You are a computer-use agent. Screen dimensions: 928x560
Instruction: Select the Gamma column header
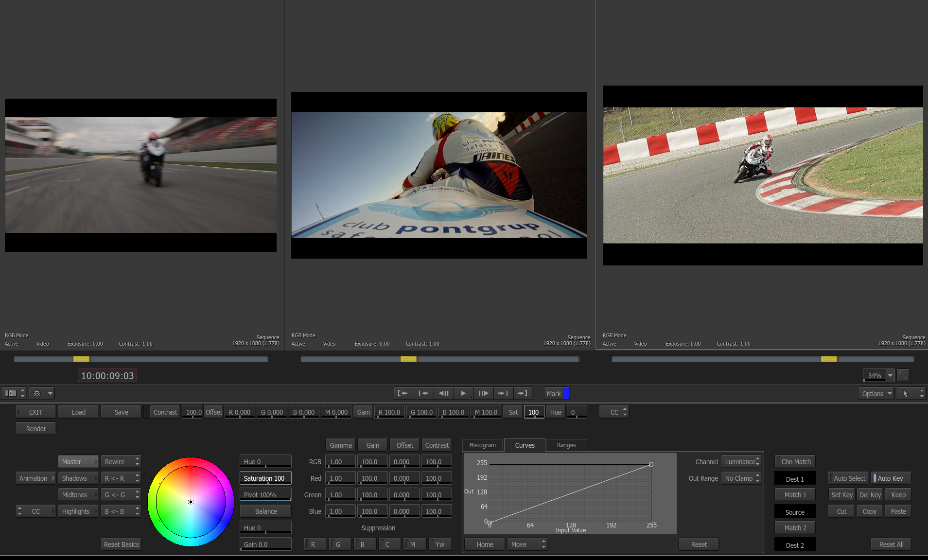pos(340,445)
